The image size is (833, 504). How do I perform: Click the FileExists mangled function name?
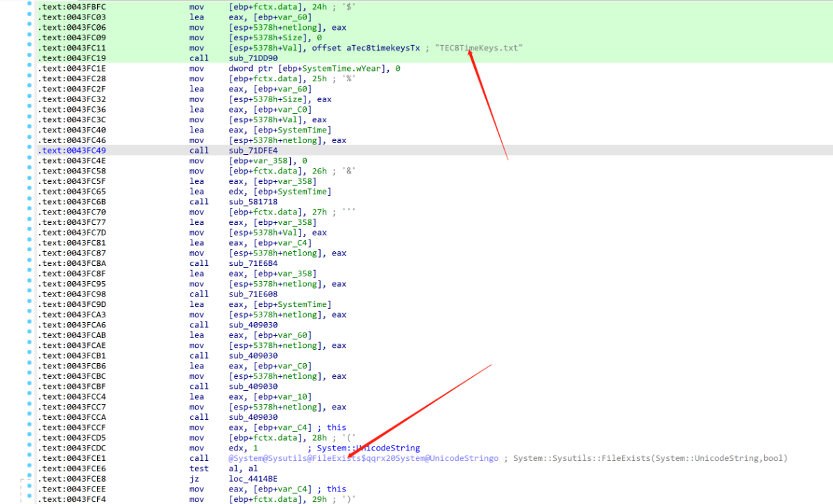pyautogui.click(x=364, y=459)
